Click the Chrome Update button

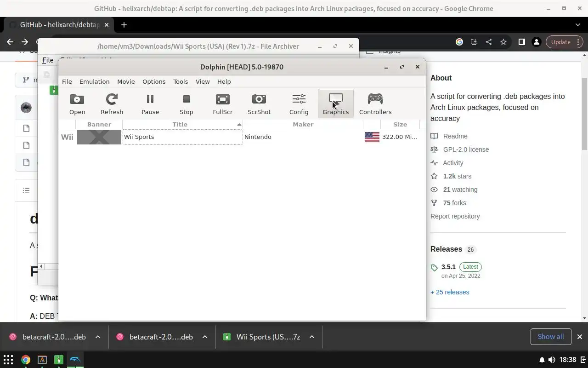click(565, 42)
